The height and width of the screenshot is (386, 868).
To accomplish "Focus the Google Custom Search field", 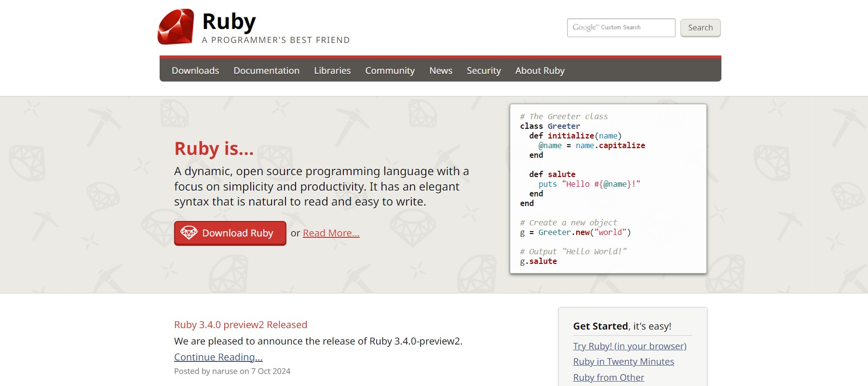I will coord(621,28).
